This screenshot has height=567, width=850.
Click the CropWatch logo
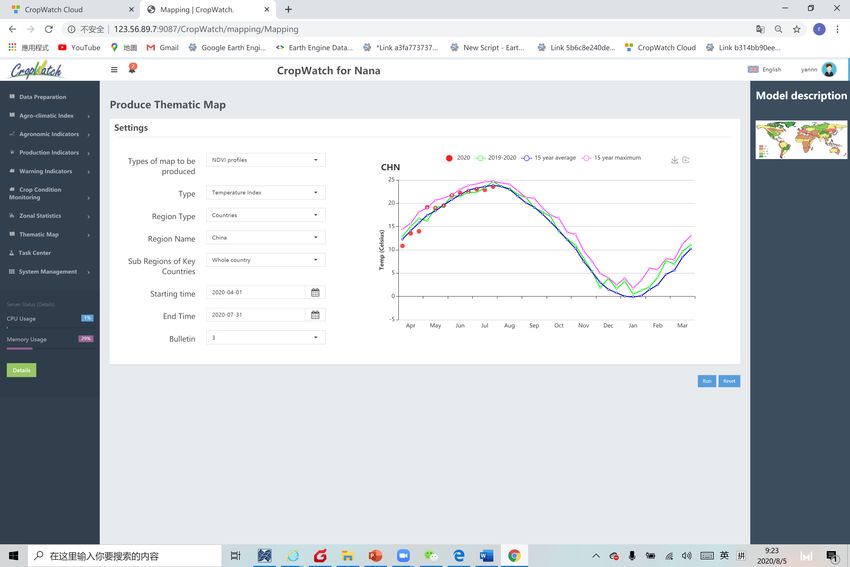pyautogui.click(x=36, y=70)
